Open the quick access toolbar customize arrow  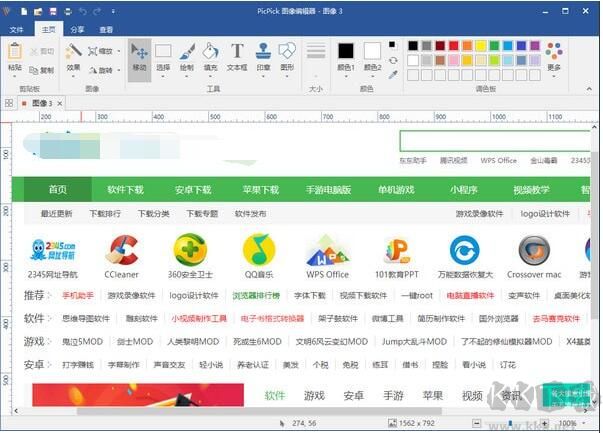tap(113, 12)
